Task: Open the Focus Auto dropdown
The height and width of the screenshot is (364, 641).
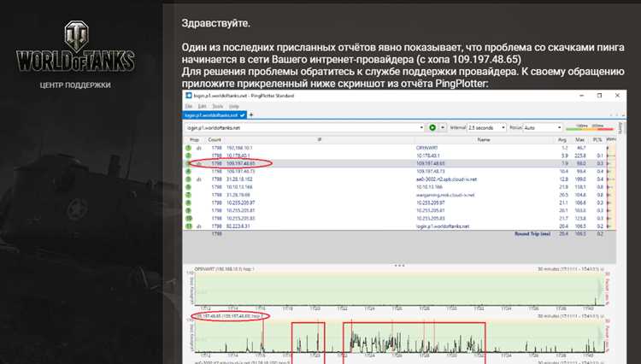Action: pos(543,128)
